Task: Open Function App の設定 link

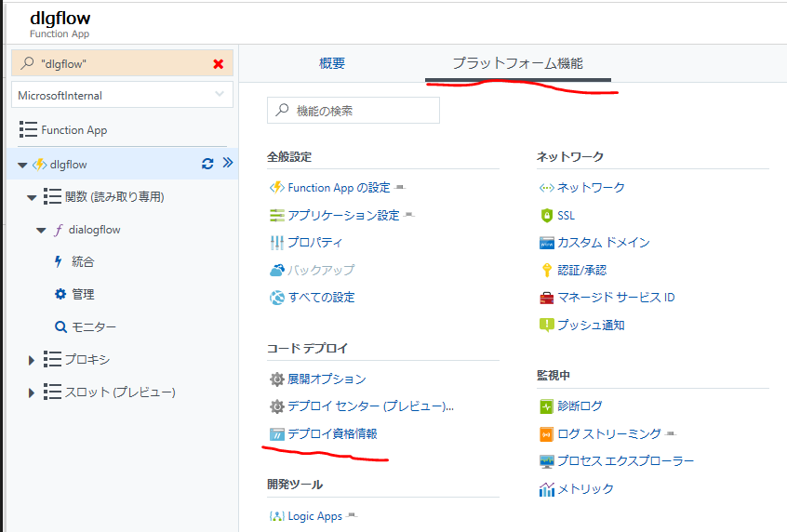Action: (x=339, y=188)
